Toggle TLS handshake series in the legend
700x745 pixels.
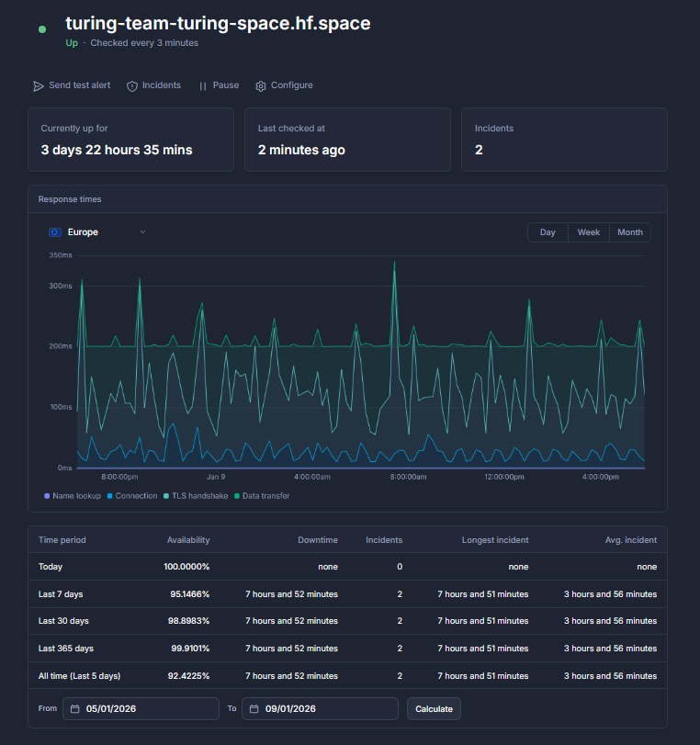click(196, 496)
